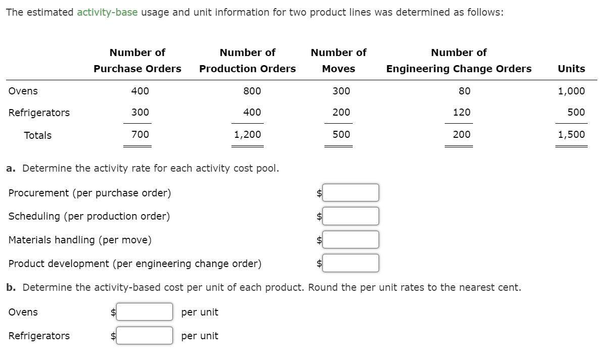Select the Refrigerators row label in the table

(x=38, y=113)
